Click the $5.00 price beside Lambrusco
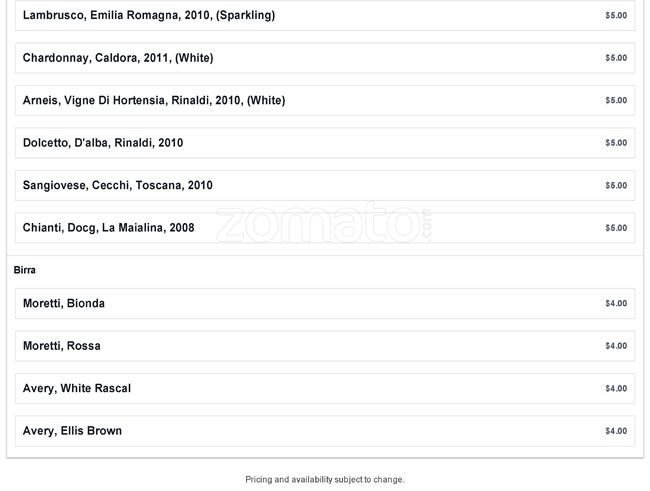Image resolution: width=650 pixels, height=491 pixels. click(616, 16)
